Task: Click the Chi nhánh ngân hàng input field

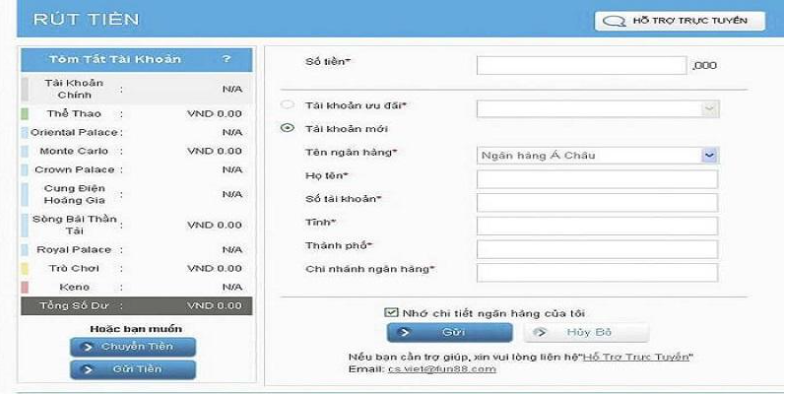Action: pyautogui.click(x=597, y=273)
